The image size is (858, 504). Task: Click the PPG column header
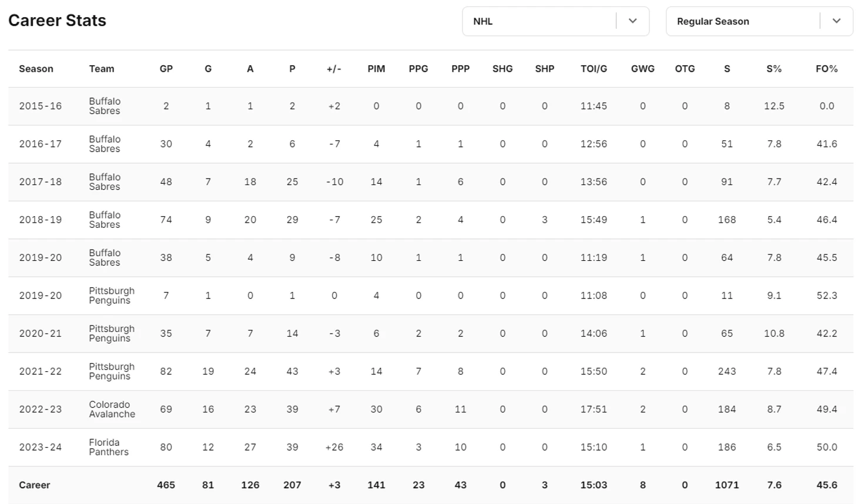coord(418,69)
